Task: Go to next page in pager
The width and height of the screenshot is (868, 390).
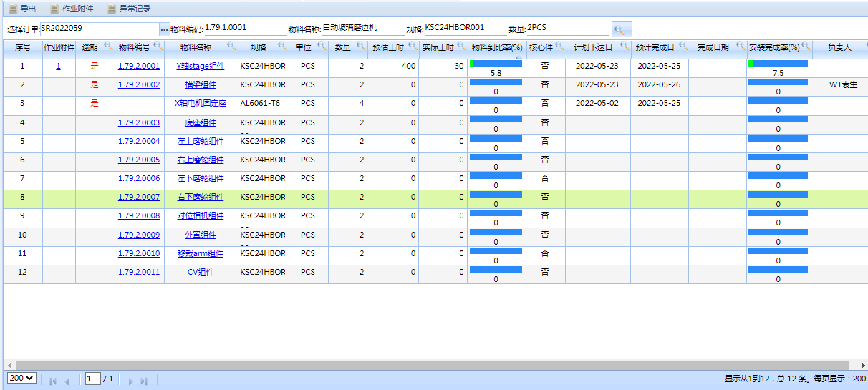Action: click(130, 381)
